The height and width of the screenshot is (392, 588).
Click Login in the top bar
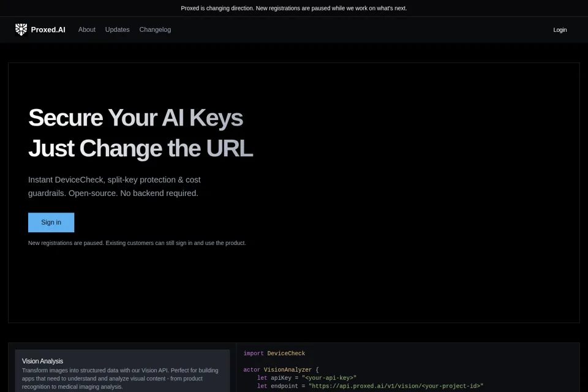[560, 30]
